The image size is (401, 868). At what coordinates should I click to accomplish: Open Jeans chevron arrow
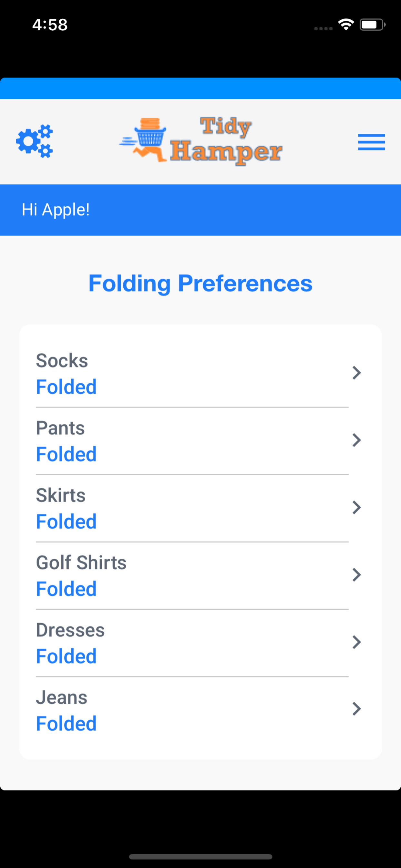point(356,709)
